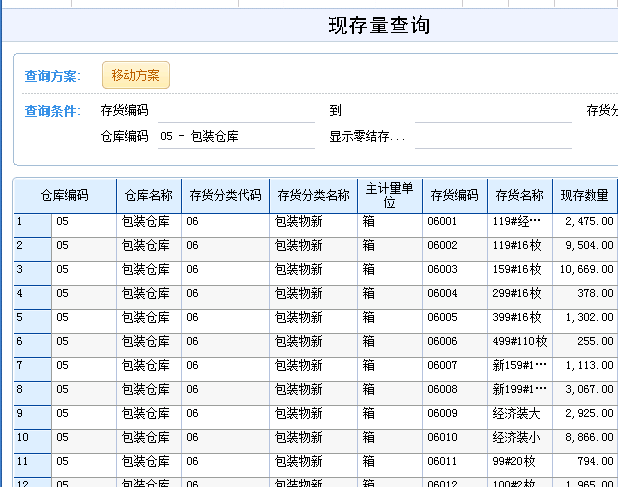Sort by the 存货分类代码 column header
The image size is (618, 487).
pyautogui.click(x=225, y=196)
